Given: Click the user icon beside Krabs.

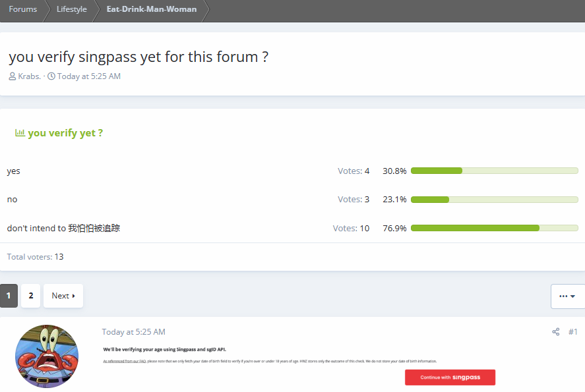Looking at the screenshot, I should coord(13,76).
